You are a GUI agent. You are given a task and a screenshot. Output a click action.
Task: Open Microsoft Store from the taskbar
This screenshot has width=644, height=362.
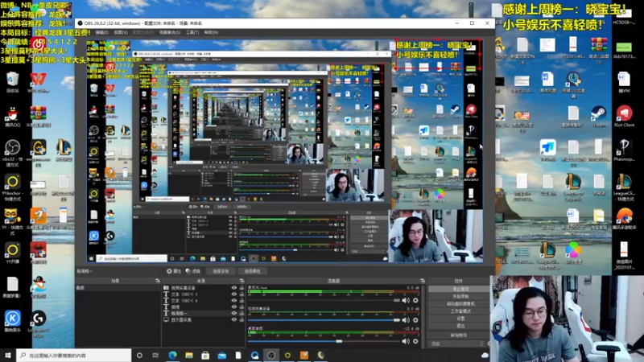[205, 355]
